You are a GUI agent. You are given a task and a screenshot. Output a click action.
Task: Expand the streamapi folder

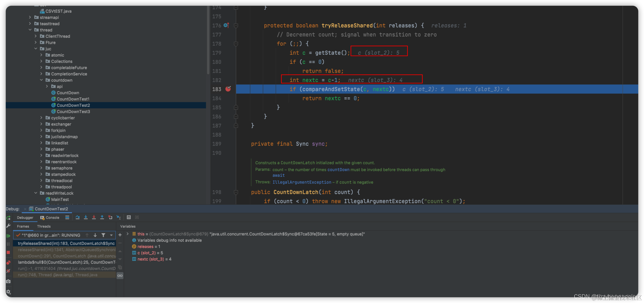click(30, 17)
